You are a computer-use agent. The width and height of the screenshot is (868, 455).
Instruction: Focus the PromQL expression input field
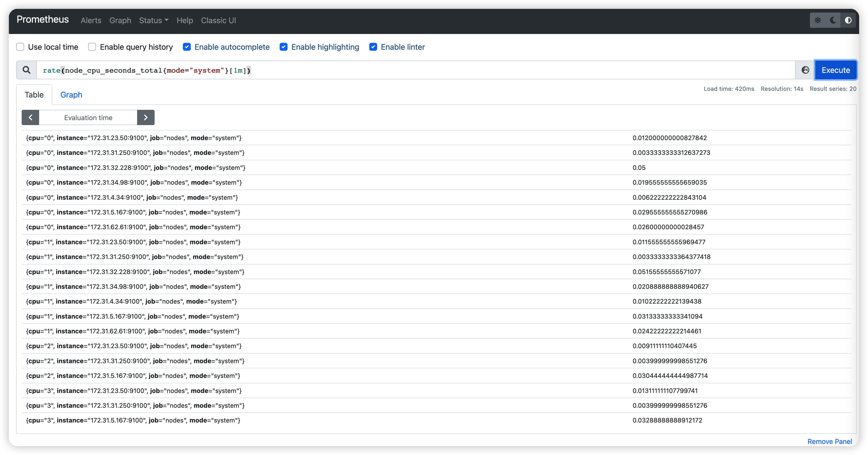click(416, 70)
